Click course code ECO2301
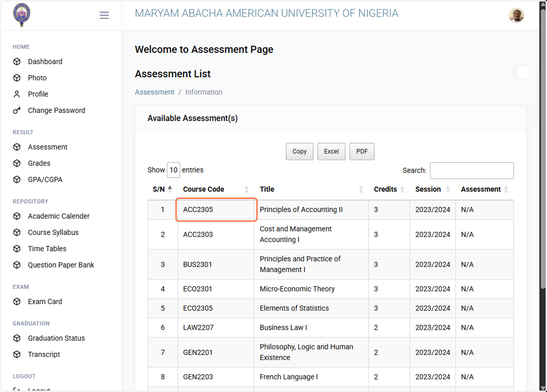Screen dimensions: 547x392 [x=197, y=289]
